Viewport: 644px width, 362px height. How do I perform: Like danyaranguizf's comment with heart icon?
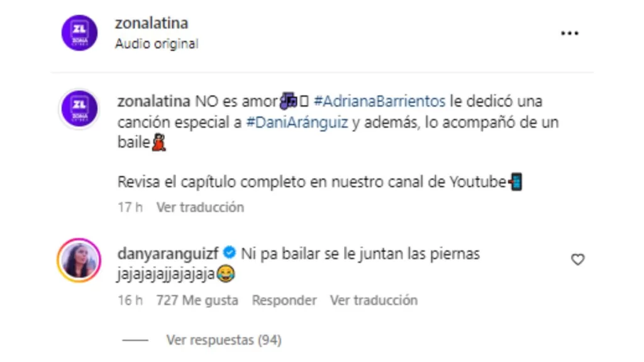[577, 260]
